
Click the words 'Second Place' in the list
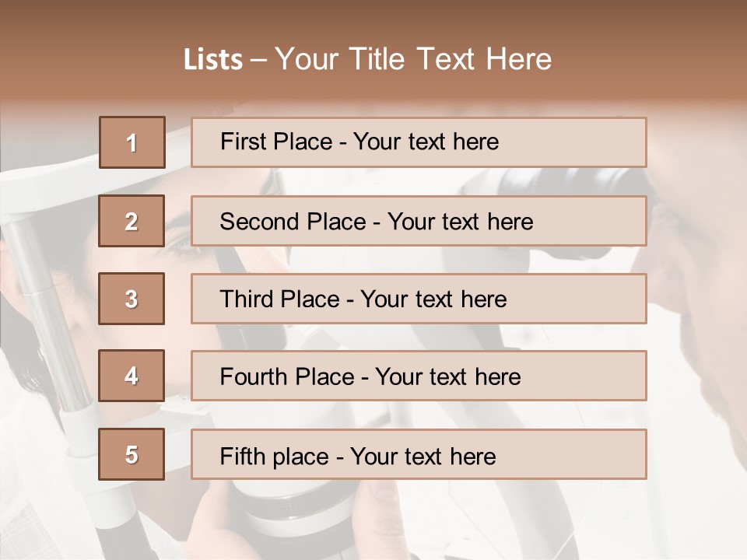click(293, 222)
